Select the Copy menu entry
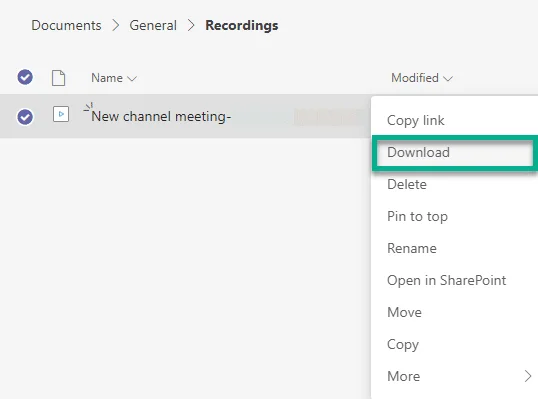The height and width of the screenshot is (399, 538). point(403,344)
